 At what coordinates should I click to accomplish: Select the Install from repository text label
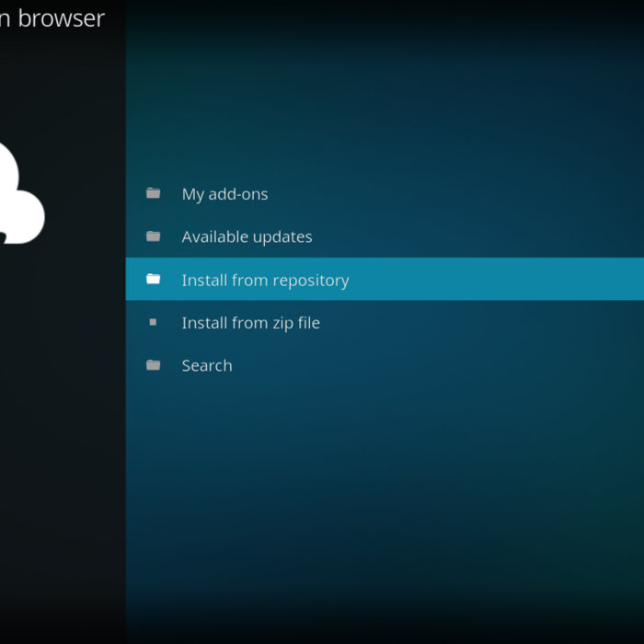coord(265,280)
